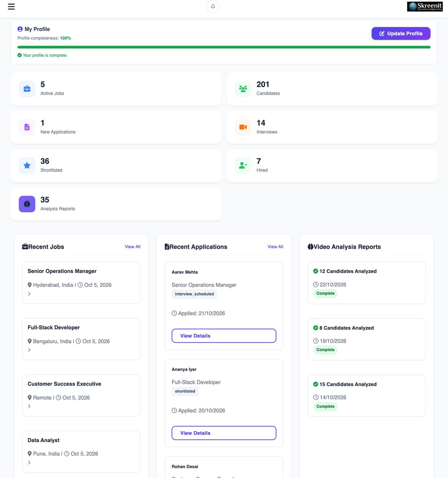Click applicant name Ananya Iyer
Image resolution: width=448 pixels, height=478 pixels.
pyautogui.click(x=184, y=370)
